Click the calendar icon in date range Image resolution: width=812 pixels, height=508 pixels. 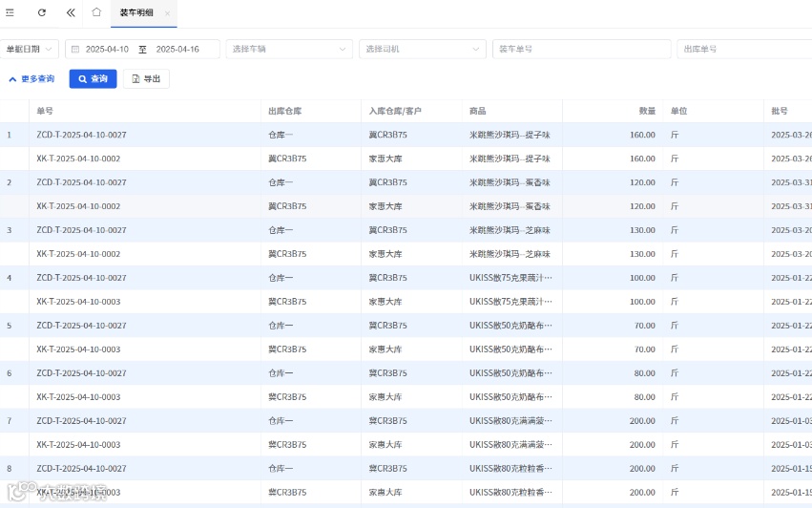point(75,50)
